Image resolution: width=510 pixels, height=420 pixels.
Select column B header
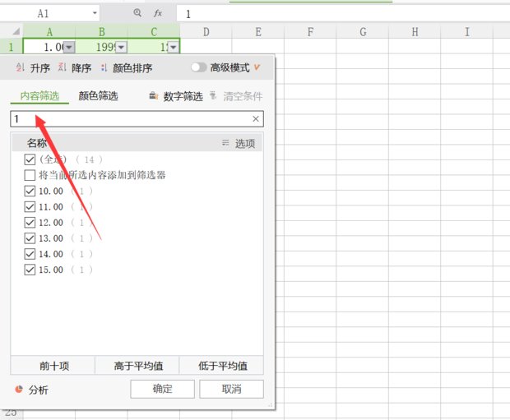pos(101,32)
